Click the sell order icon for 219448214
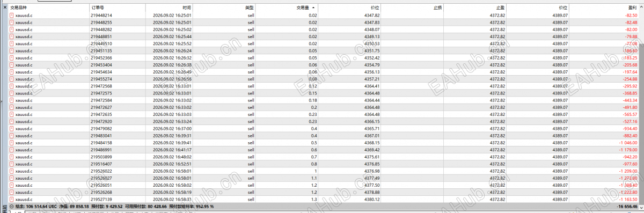The width and height of the screenshot is (644, 213). 12,16
